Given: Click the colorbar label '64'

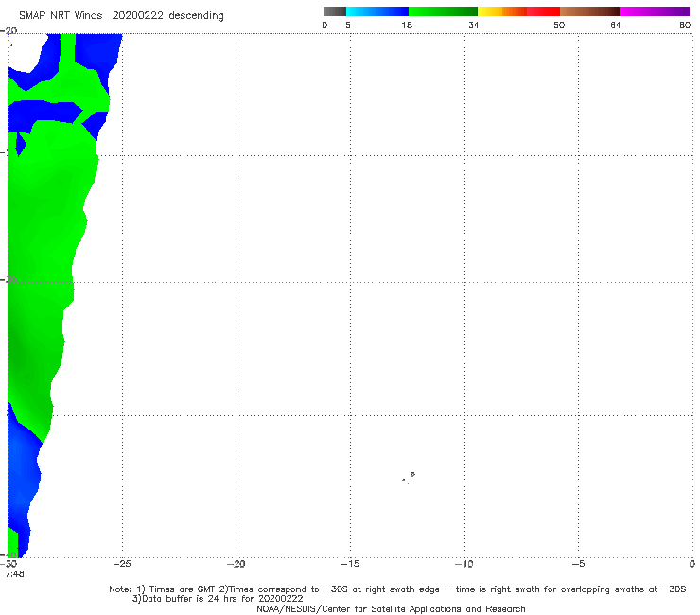Looking at the screenshot, I should point(616,25).
